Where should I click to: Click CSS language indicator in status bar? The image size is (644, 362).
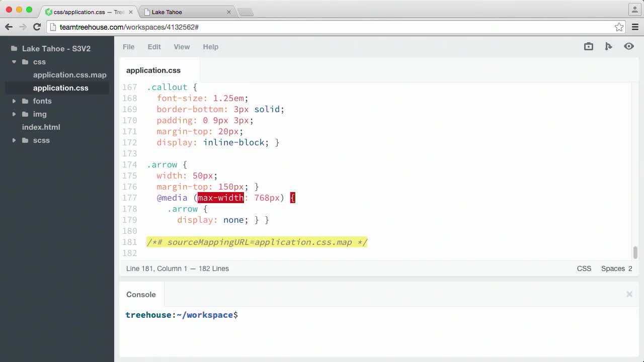(x=584, y=268)
